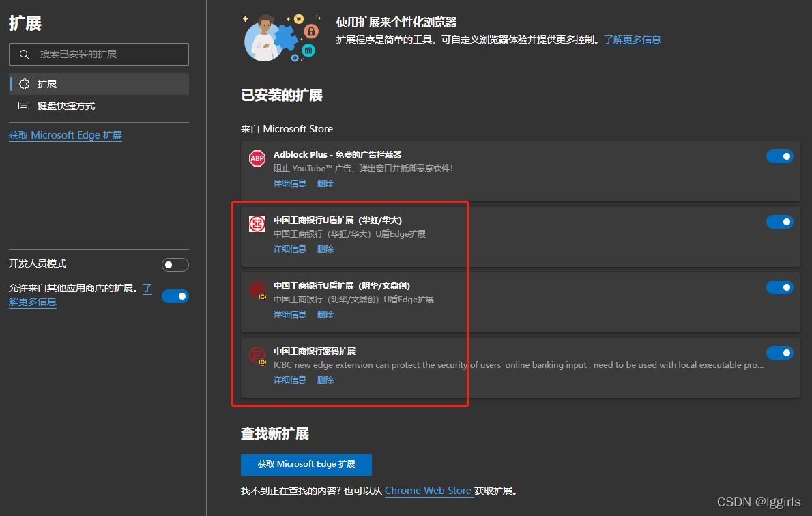Click the 使用扩展来个性化浏览器 heading
Screen dimensions: 812x516
coord(396,23)
